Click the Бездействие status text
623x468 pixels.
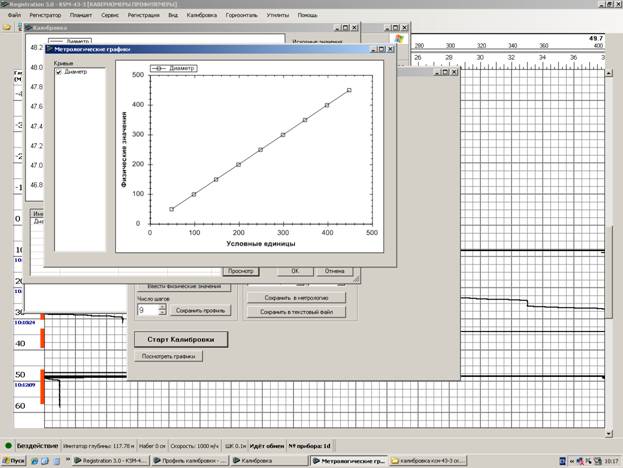tap(37, 446)
